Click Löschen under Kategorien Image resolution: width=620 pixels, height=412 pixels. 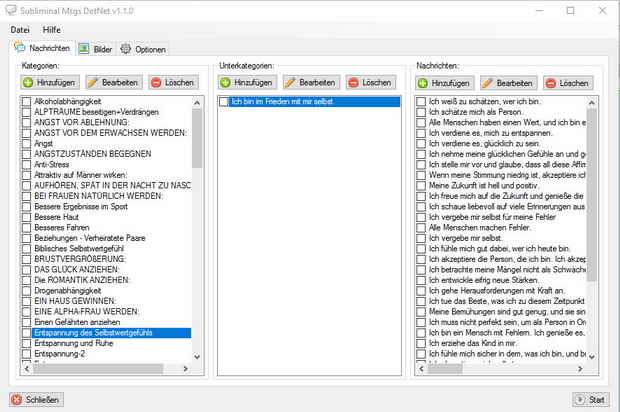(x=174, y=83)
